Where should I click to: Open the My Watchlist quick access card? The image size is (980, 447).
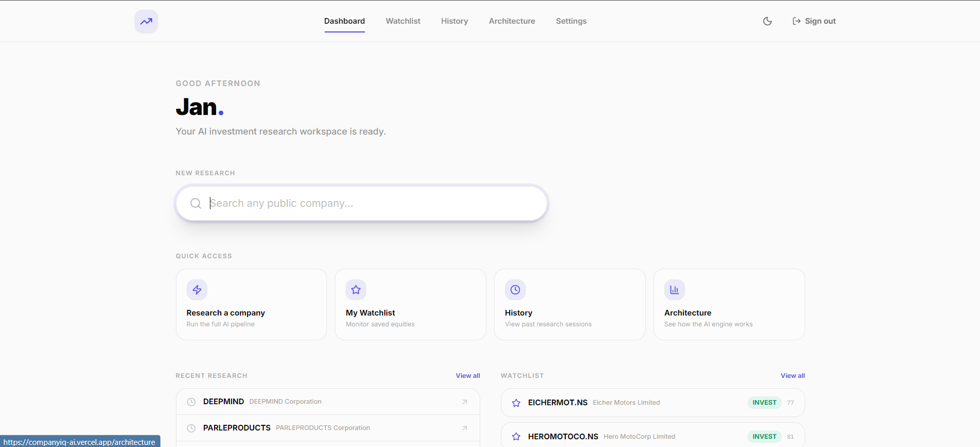click(411, 304)
